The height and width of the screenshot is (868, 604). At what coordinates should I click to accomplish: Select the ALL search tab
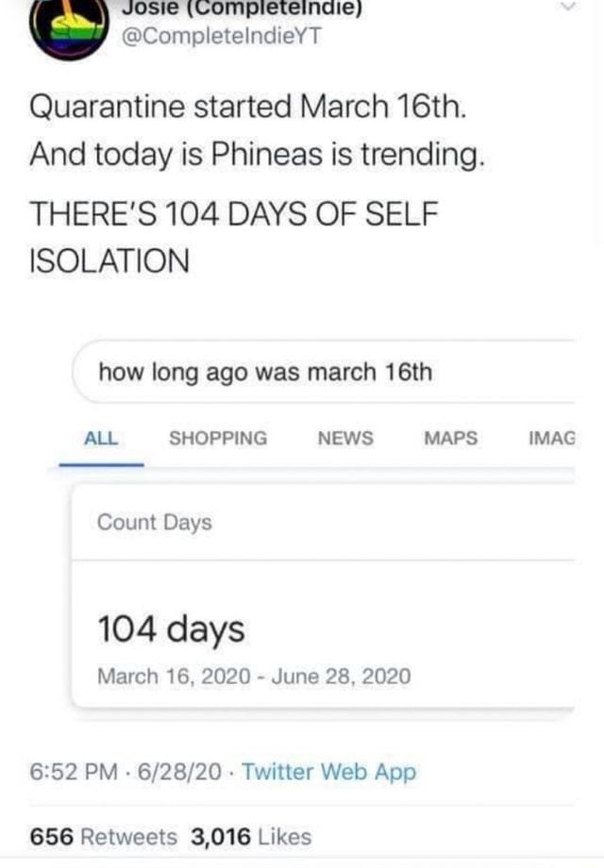tap(104, 439)
